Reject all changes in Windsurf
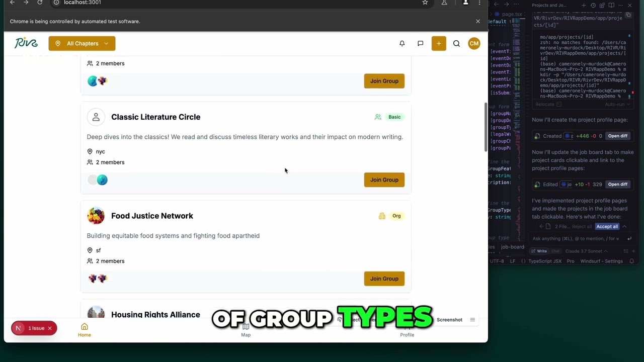 [x=582, y=226]
